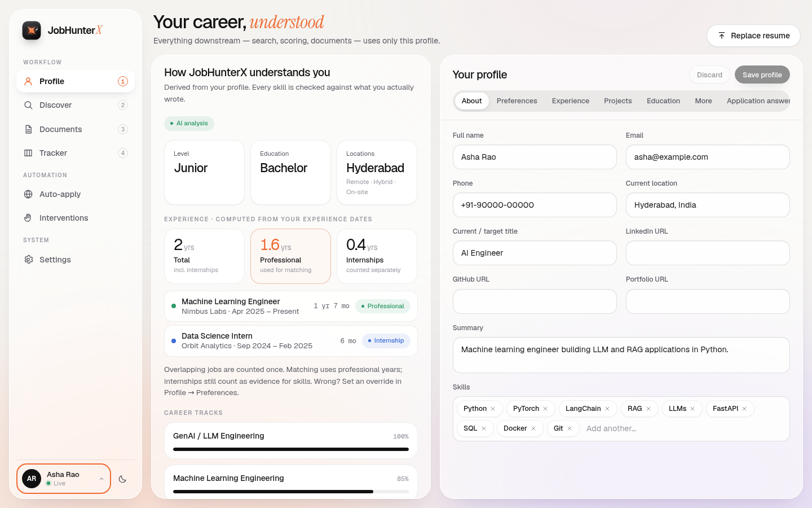This screenshot has width=812, height=508.
Task: Click the Summary text area
Action: [621, 355]
